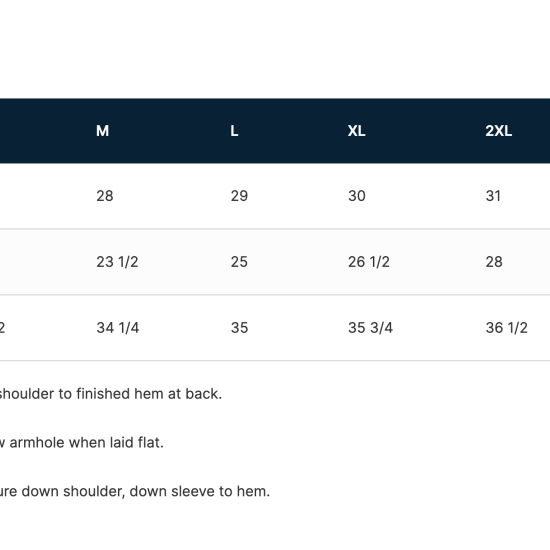The width and height of the screenshot is (550, 550).
Task: Click the 'finished hem at back' note text
Action: coord(149,394)
